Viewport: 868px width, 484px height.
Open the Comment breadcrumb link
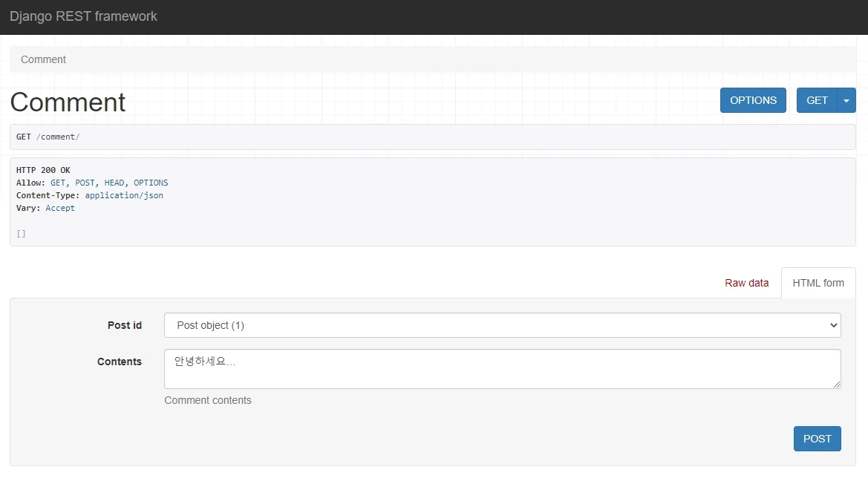[x=43, y=59]
